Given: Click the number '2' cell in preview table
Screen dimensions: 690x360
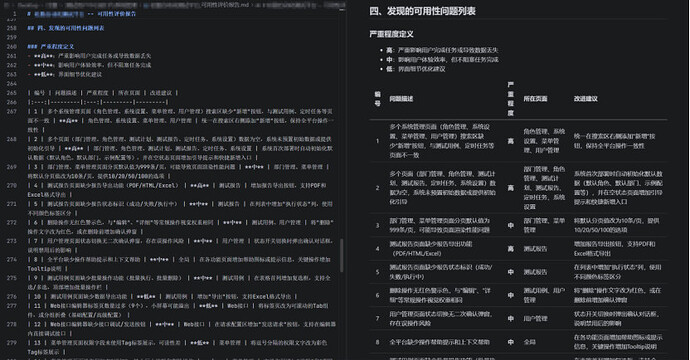Looking at the screenshot, I should click(377, 188).
